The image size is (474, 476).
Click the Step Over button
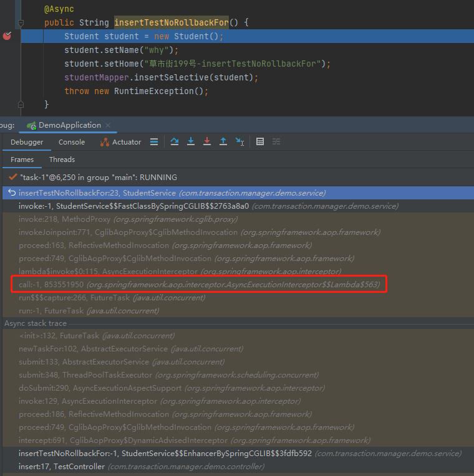pos(175,141)
